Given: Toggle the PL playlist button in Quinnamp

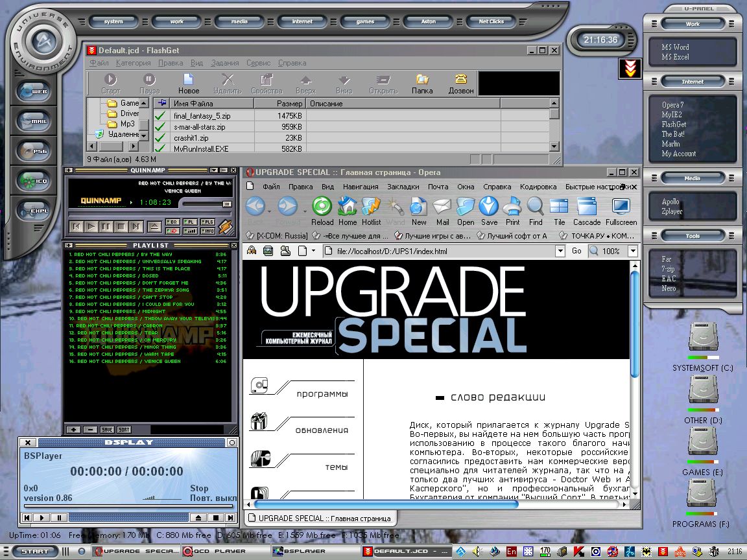Looking at the screenshot, I should 190,222.
